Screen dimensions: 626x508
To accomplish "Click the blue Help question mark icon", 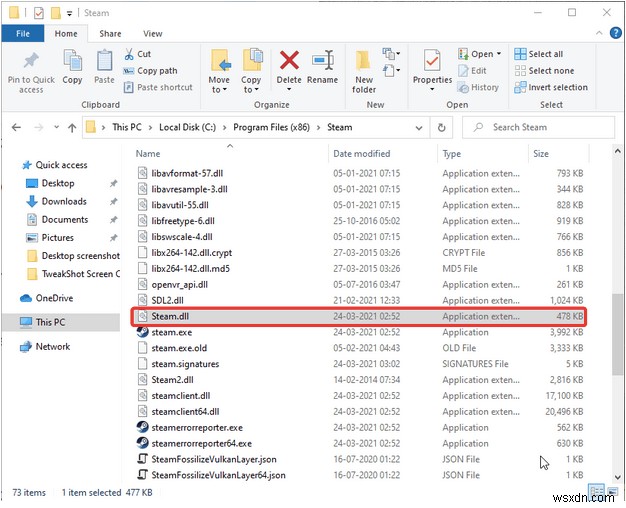I will coord(616,33).
